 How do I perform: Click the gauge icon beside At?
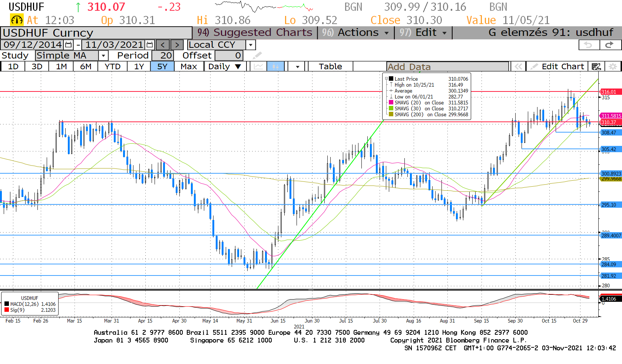point(17,20)
